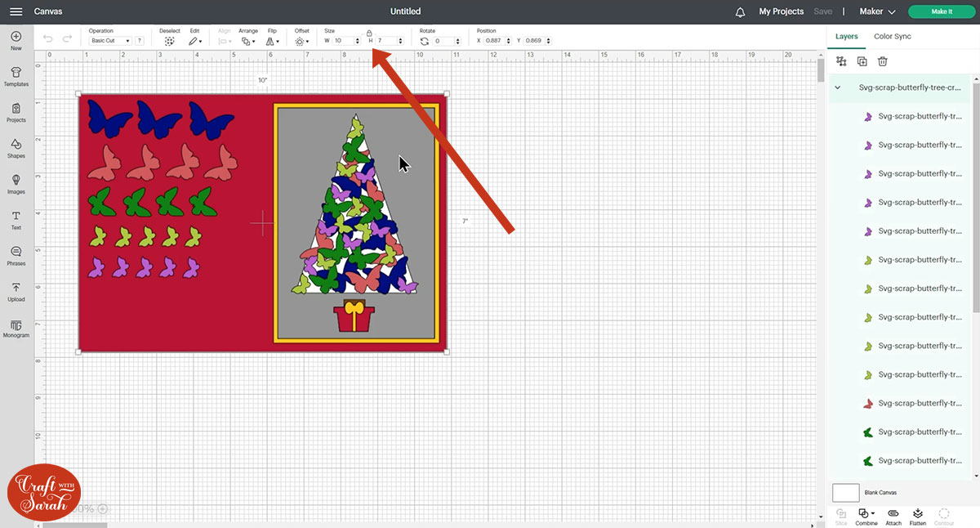Click the Slice icon
The height and width of the screenshot is (528, 980).
841,513
